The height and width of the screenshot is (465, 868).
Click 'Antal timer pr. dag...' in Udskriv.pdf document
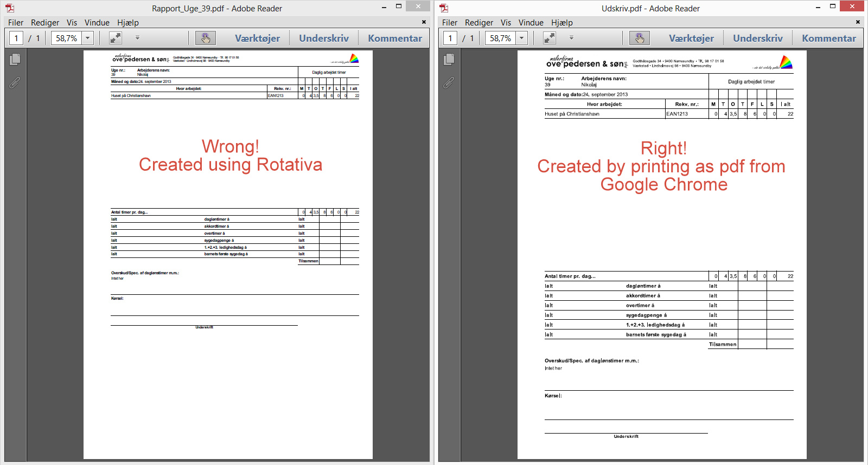(x=570, y=276)
